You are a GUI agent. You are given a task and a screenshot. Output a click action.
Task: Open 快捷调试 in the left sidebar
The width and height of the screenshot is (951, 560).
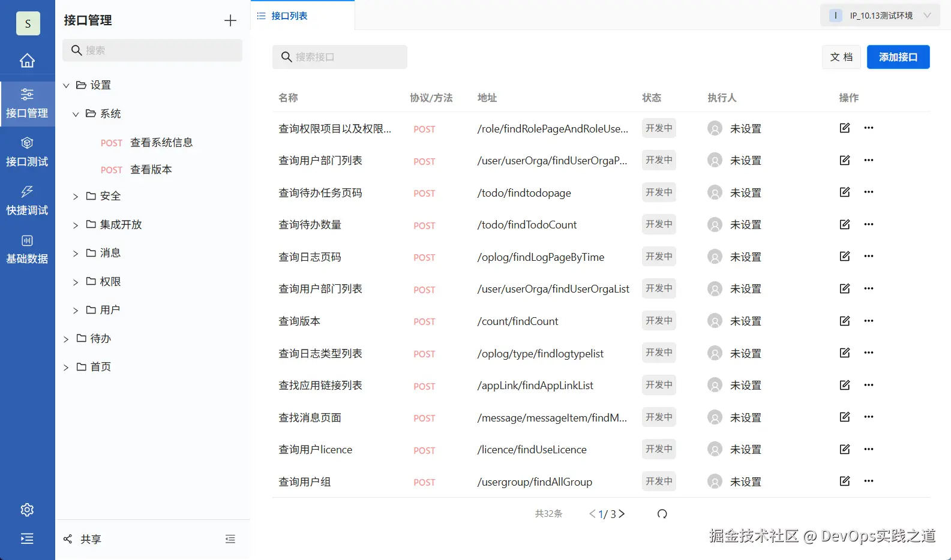[27, 201]
